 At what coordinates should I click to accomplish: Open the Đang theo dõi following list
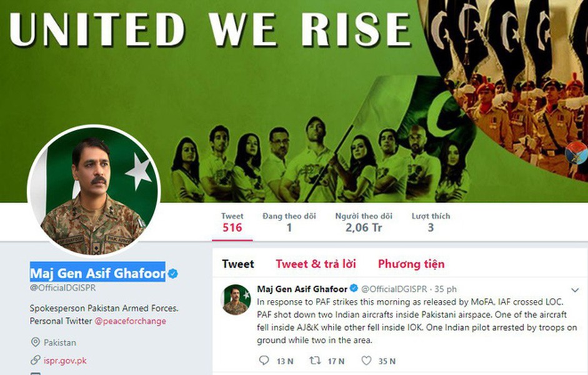[289, 222]
